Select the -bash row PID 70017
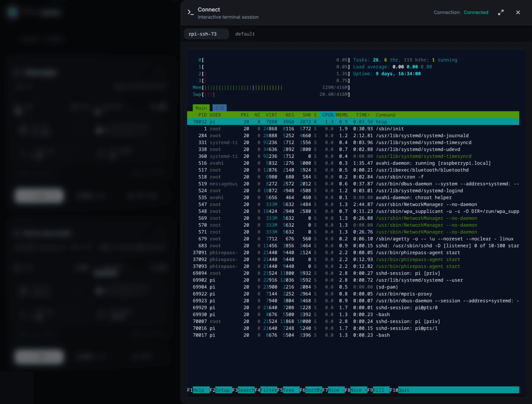The height and width of the screenshot is (404, 532). pyautogui.click(x=353, y=335)
